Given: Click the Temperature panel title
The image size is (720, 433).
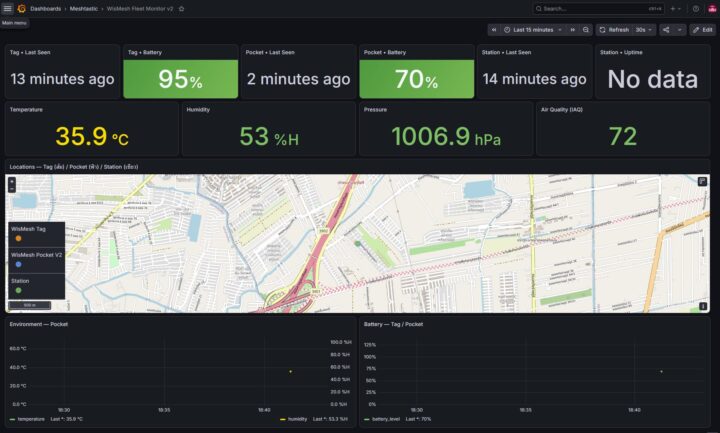Looking at the screenshot, I should click(26, 110).
